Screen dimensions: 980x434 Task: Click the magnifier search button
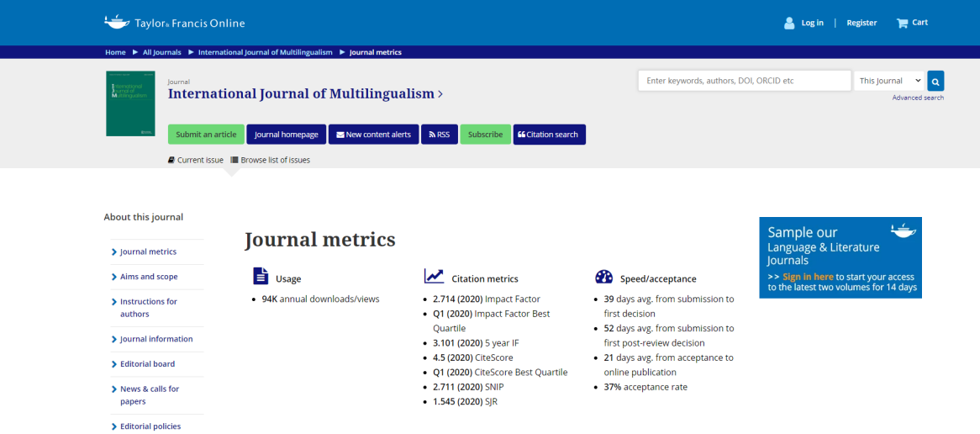coord(935,81)
